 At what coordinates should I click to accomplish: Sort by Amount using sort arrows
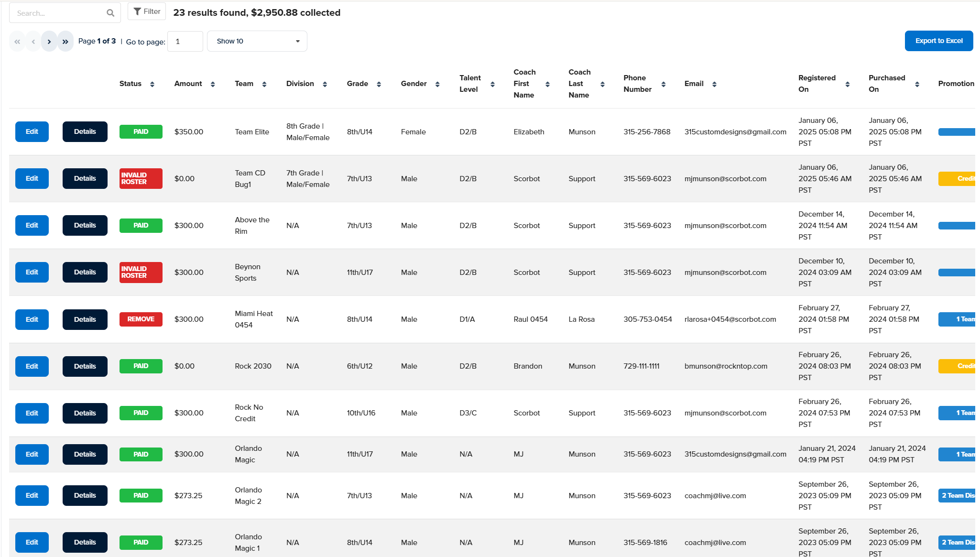tap(213, 84)
